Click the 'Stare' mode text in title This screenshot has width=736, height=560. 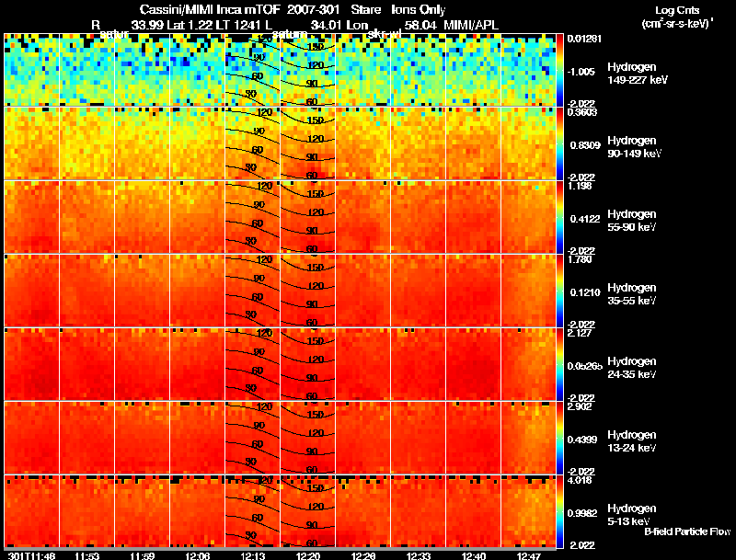click(x=365, y=9)
